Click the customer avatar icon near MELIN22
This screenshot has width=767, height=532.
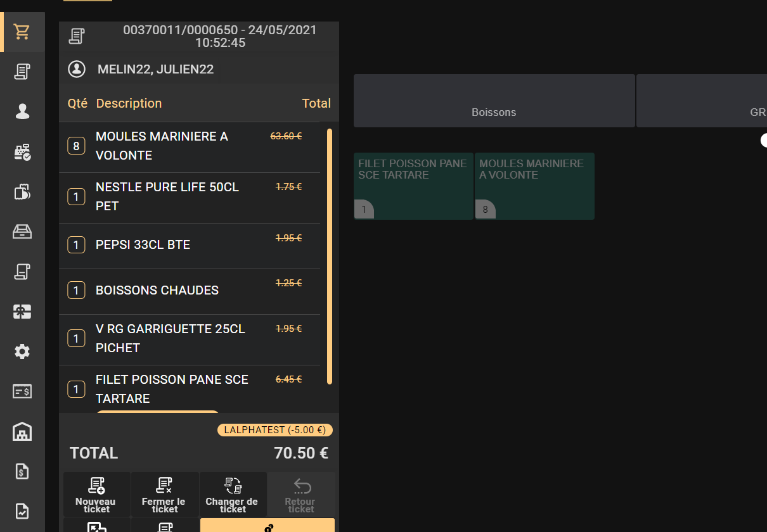[77, 69]
